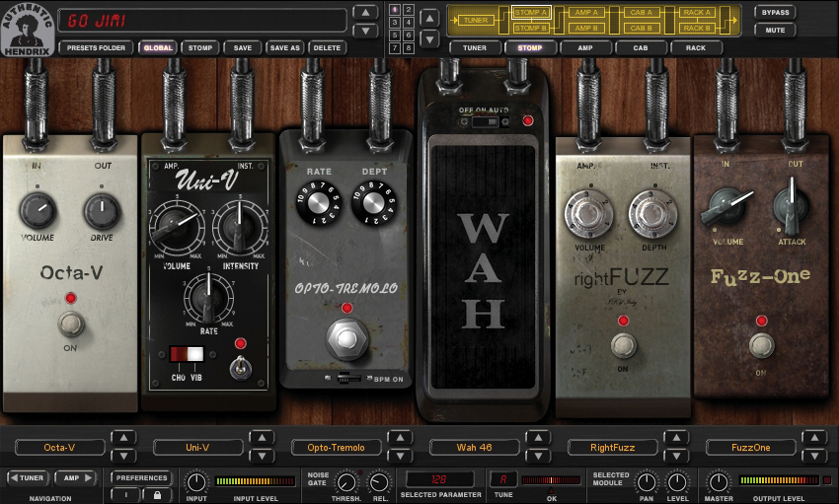Click the lock icon under Preferences
The height and width of the screenshot is (504, 839).
pos(157,495)
